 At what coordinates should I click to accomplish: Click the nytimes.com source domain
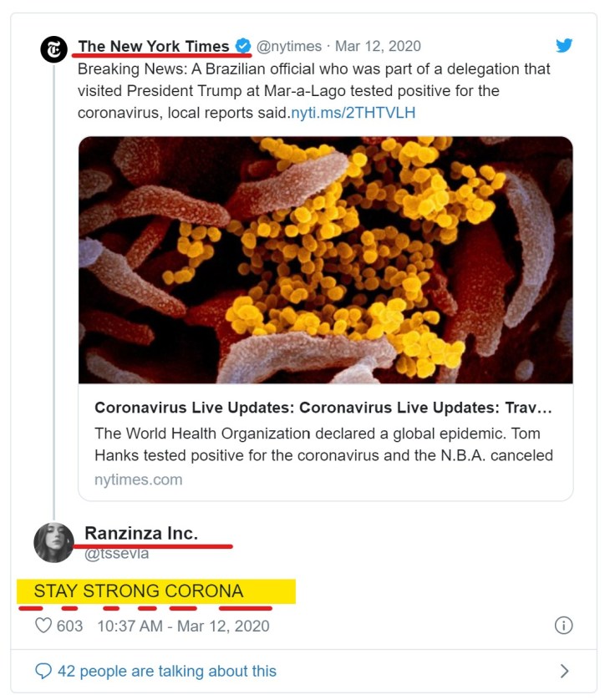[x=139, y=479]
